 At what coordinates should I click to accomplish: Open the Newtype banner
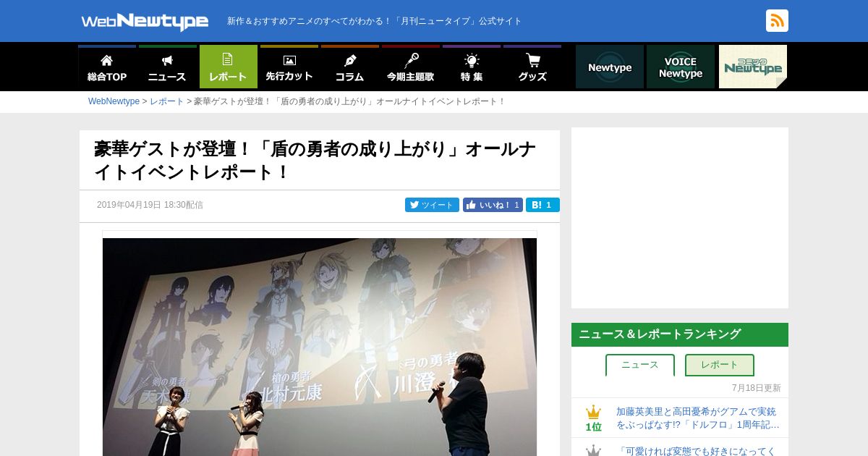610,67
